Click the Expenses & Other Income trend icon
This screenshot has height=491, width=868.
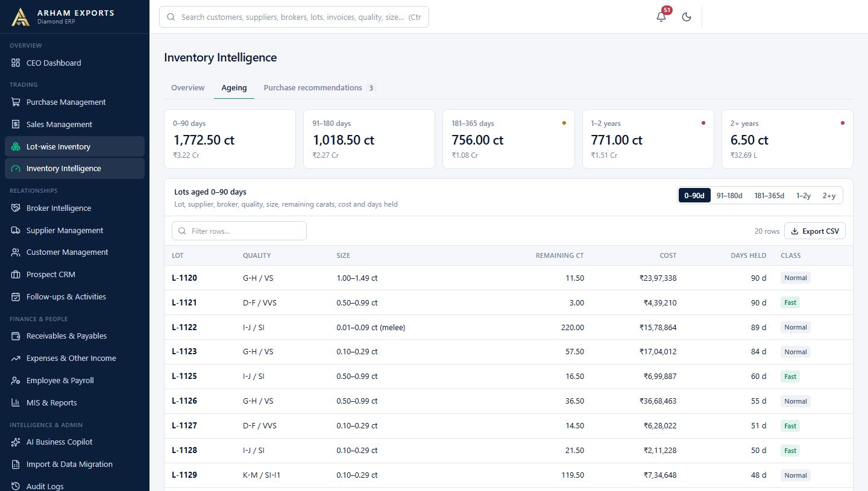(16, 358)
